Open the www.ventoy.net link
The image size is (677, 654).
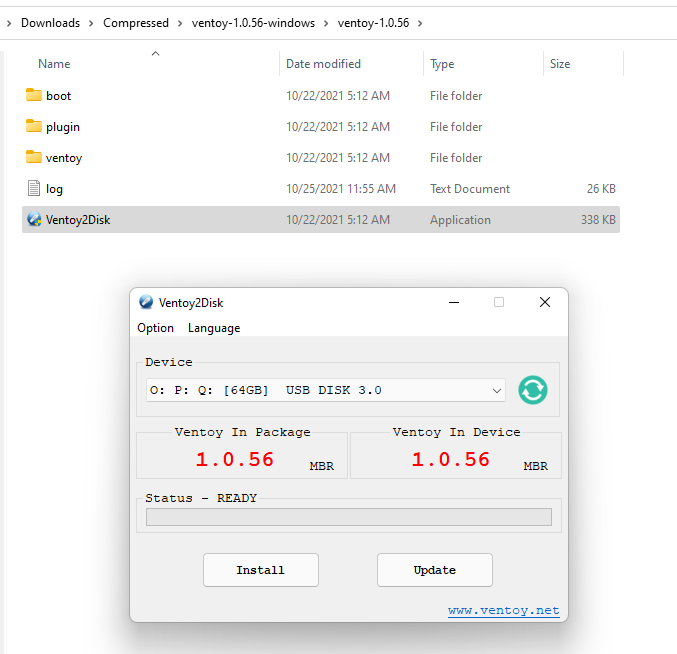pos(503,610)
